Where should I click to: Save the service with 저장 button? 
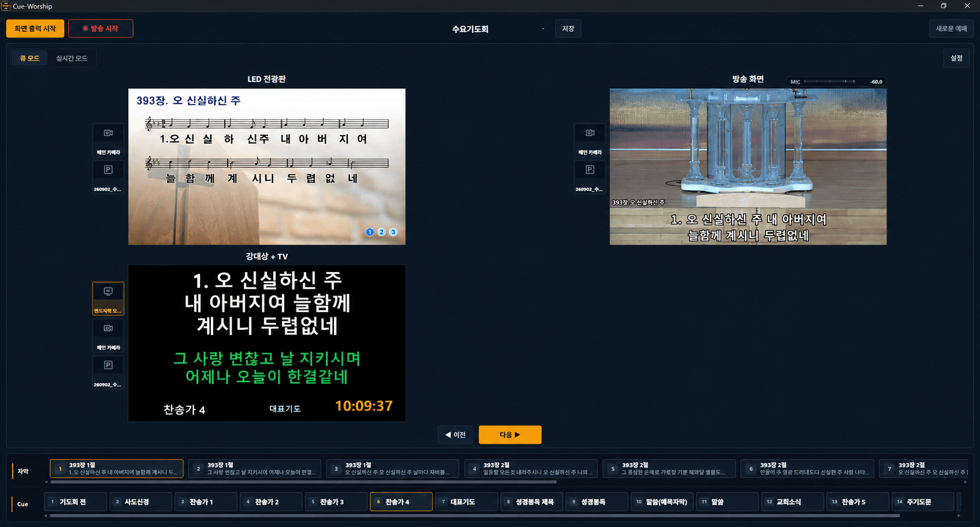(568, 29)
